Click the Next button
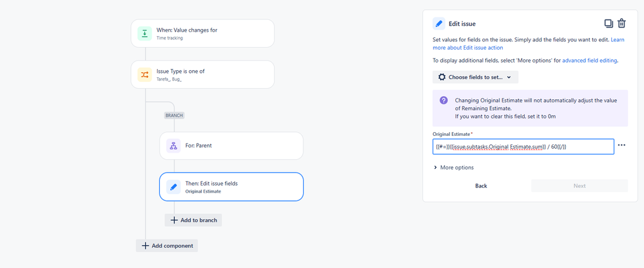This screenshot has height=268, width=644. point(579,186)
